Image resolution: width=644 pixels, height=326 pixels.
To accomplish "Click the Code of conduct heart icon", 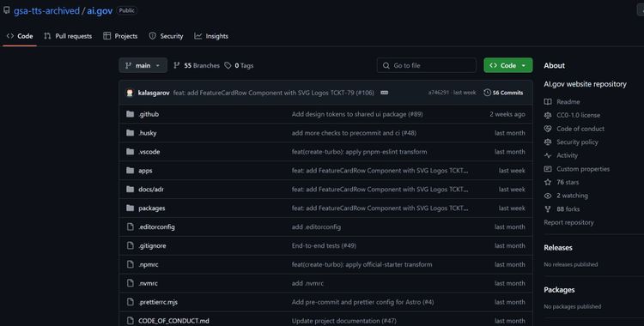I will tap(548, 129).
